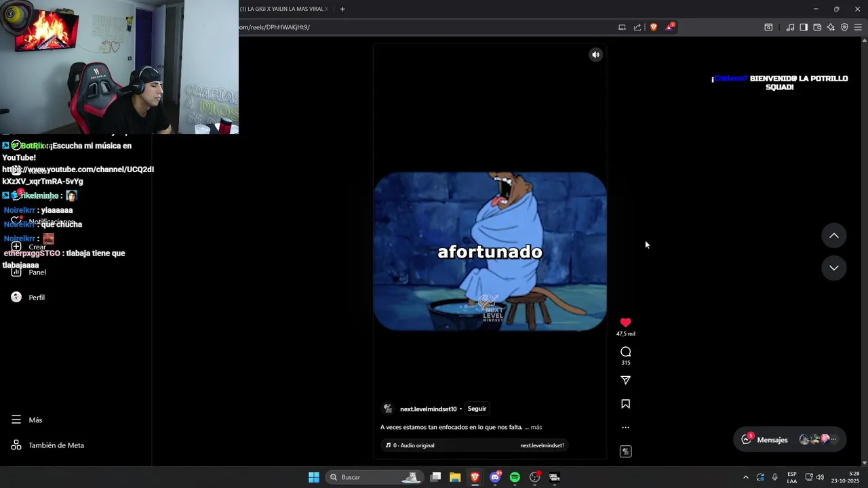Click the Más hamburger icon

point(16,420)
